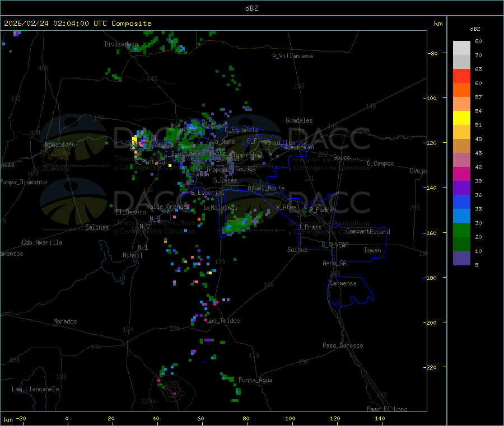Click the G_Campos map label
The height and width of the screenshot is (426, 504).
[x=381, y=163]
